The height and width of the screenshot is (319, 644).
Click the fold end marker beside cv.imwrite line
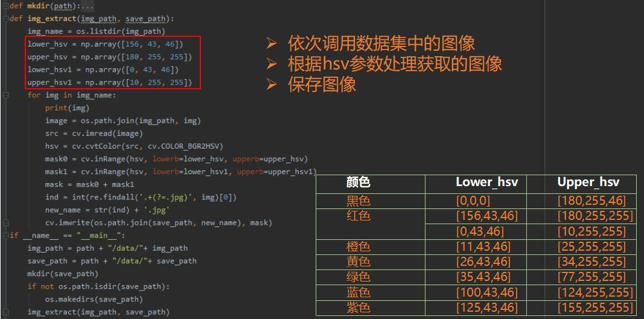5,223
